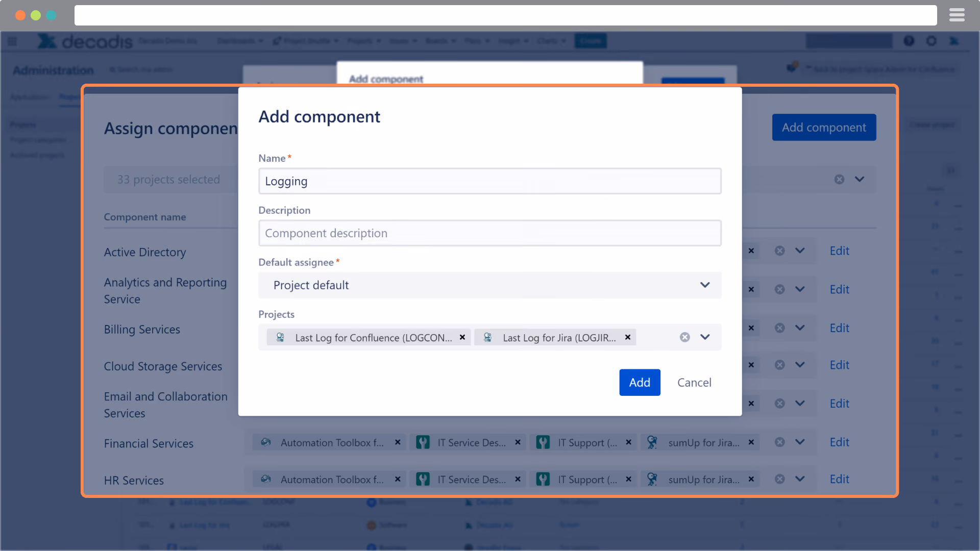Image resolution: width=980 pixels, height=551 pixels.
Task: Edit the HR Services component
Action: pos(839,479)
